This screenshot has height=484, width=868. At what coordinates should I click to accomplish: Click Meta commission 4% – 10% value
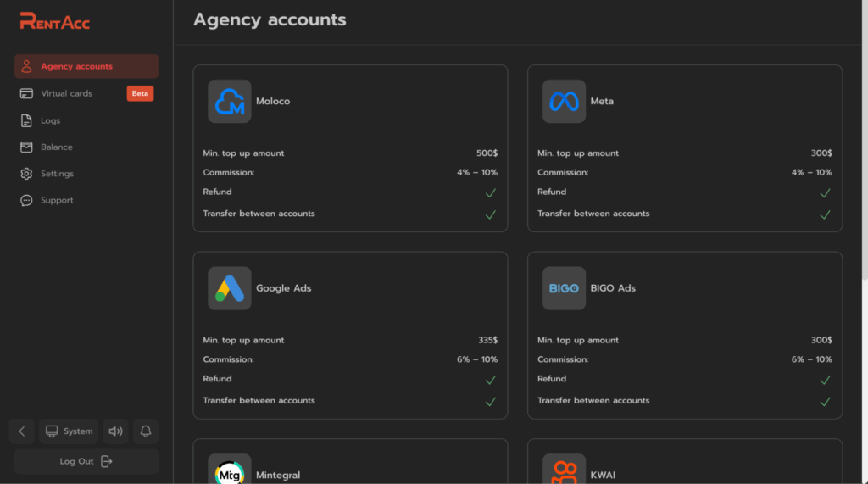coord(811,172)
